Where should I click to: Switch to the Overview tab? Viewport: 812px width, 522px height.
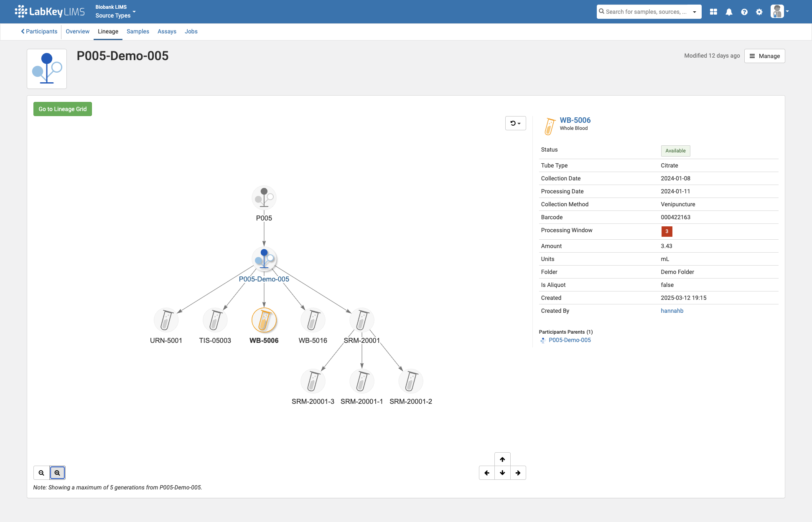[77, 31]
